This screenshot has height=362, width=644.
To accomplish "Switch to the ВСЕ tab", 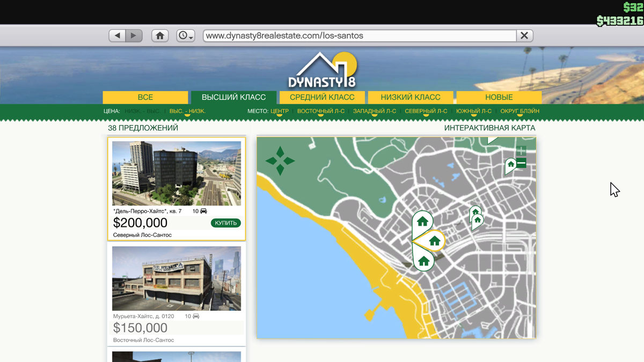I will tap(145, 97).
